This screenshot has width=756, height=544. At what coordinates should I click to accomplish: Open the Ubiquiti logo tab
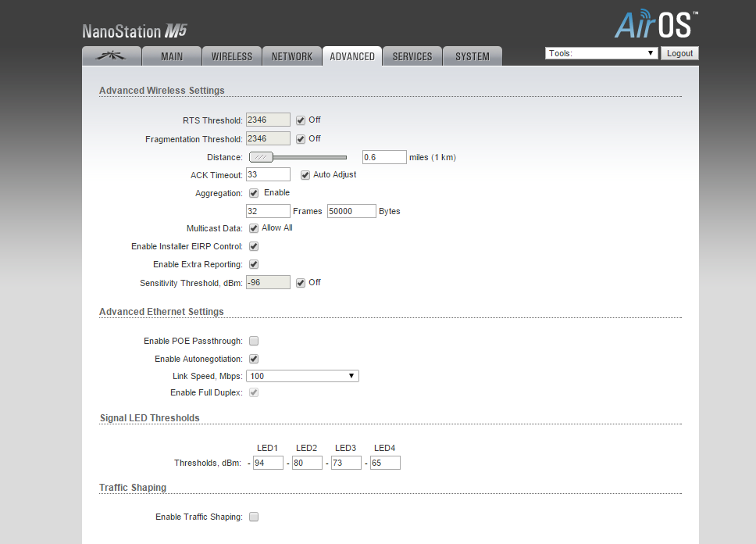coord(112,56)
